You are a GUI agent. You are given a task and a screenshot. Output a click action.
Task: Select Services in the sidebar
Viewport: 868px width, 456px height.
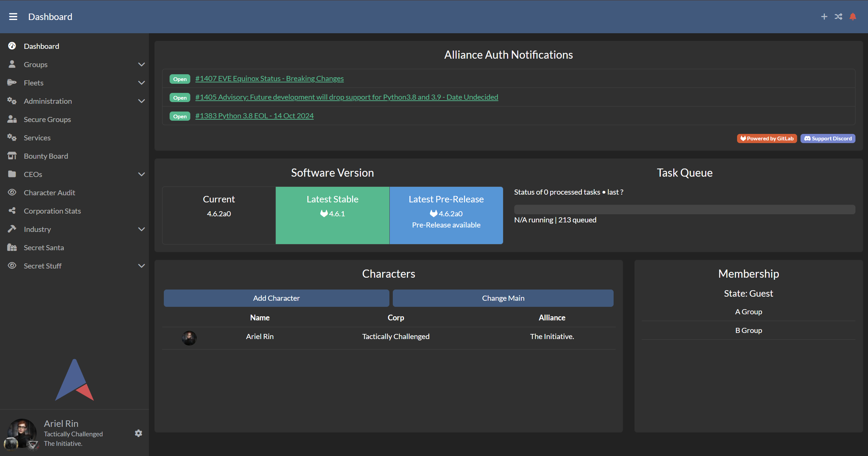(37, 138)
